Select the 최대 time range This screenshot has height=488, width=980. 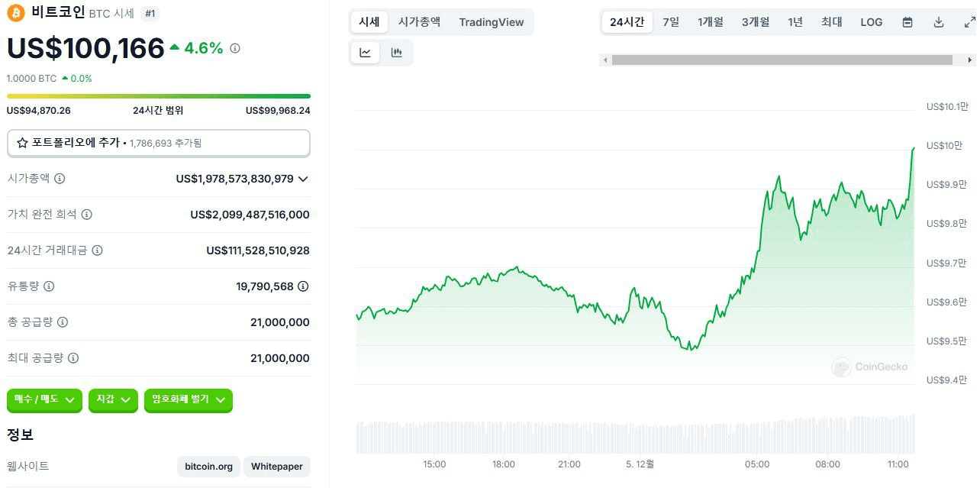(x=832, y=22)
